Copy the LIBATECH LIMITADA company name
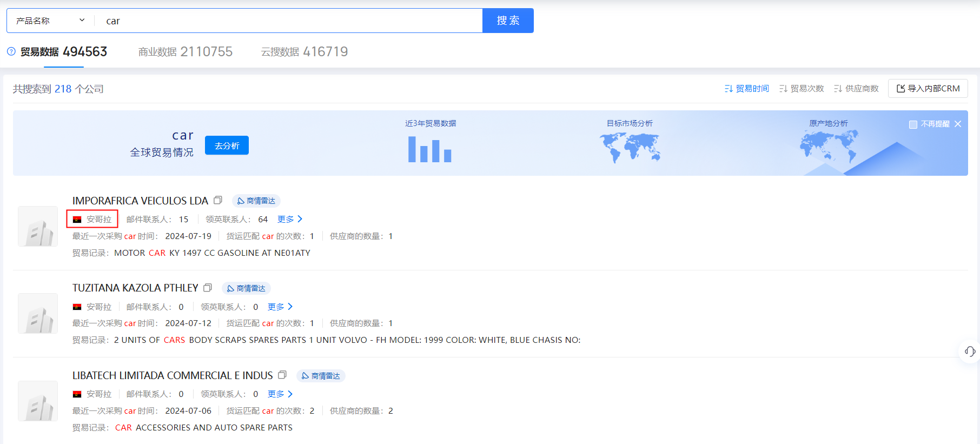This screenshot has height=444, width=980. point(282,375)
